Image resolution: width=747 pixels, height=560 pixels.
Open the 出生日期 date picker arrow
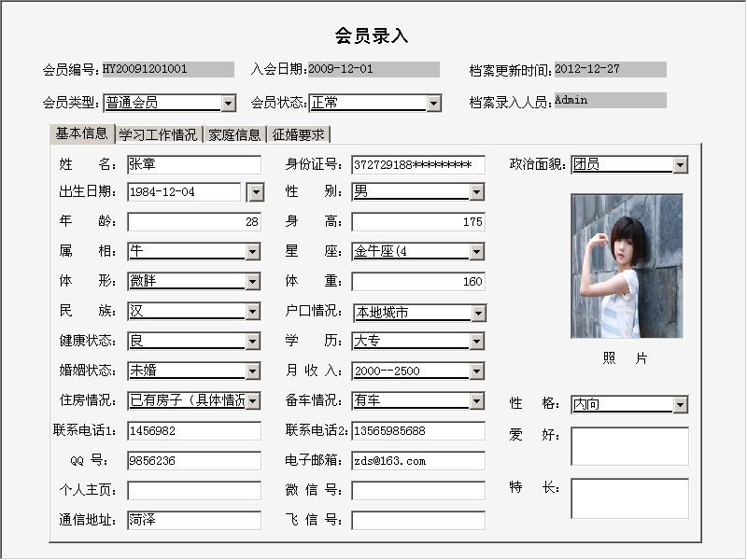[x=255, y=192]
